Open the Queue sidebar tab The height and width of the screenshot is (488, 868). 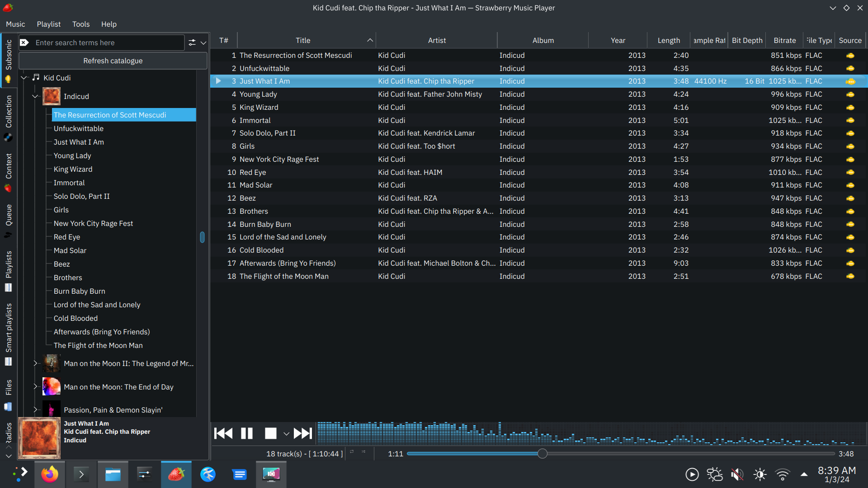8,221
